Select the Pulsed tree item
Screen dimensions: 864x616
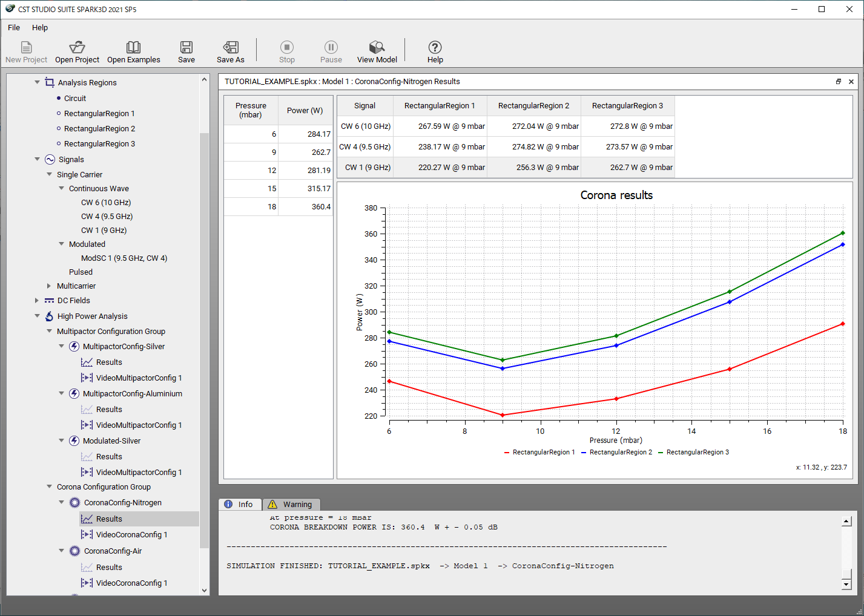tap(81, 272)
